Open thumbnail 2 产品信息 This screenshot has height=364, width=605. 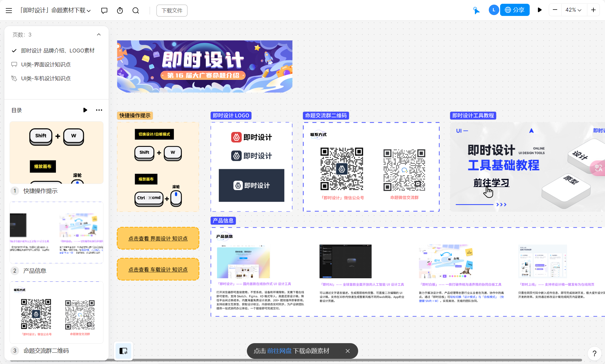click(57, 233)
